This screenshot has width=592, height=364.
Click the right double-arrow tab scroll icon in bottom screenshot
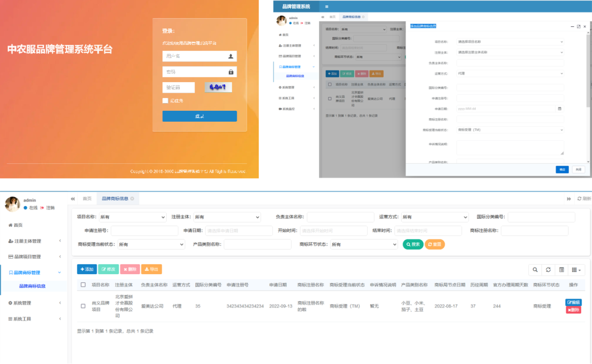(x=568, y=198)
